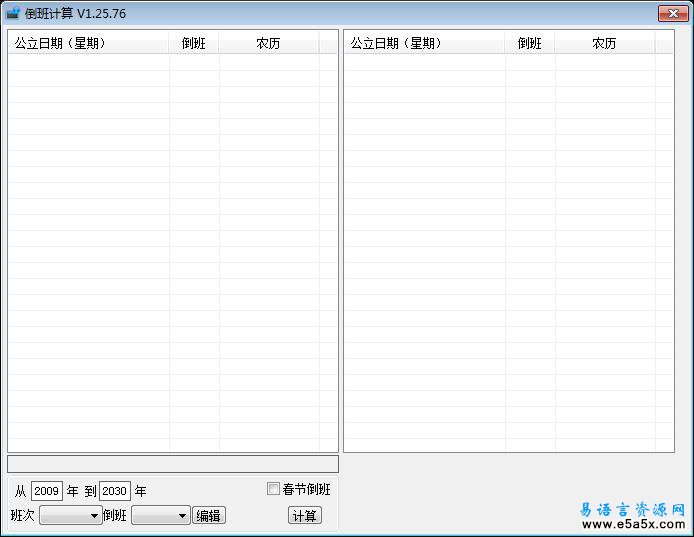Click the 到 label before end year
This screenshot has width=694, height=537.
pos(90,491)
